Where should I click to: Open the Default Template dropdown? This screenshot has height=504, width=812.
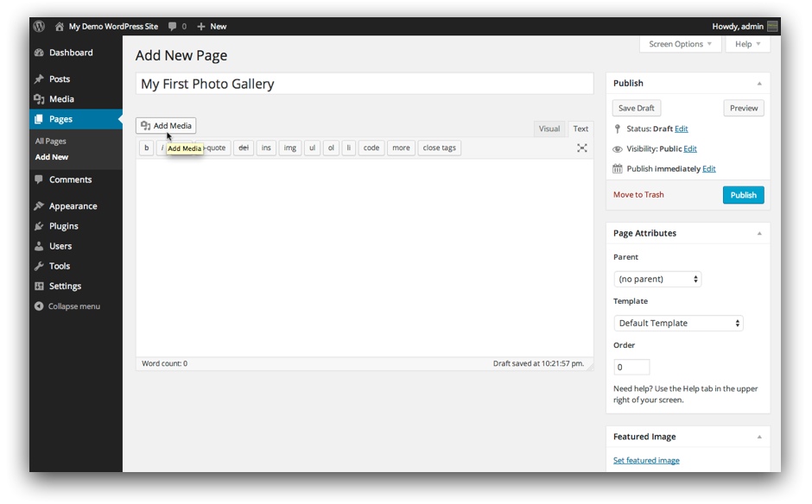pyautogui.click(x=678, y=324)
